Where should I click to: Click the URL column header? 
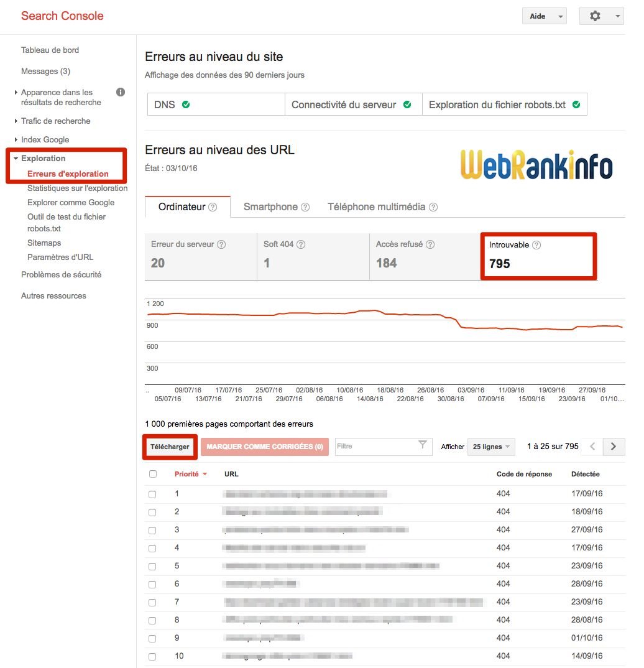tap(231, 474)
